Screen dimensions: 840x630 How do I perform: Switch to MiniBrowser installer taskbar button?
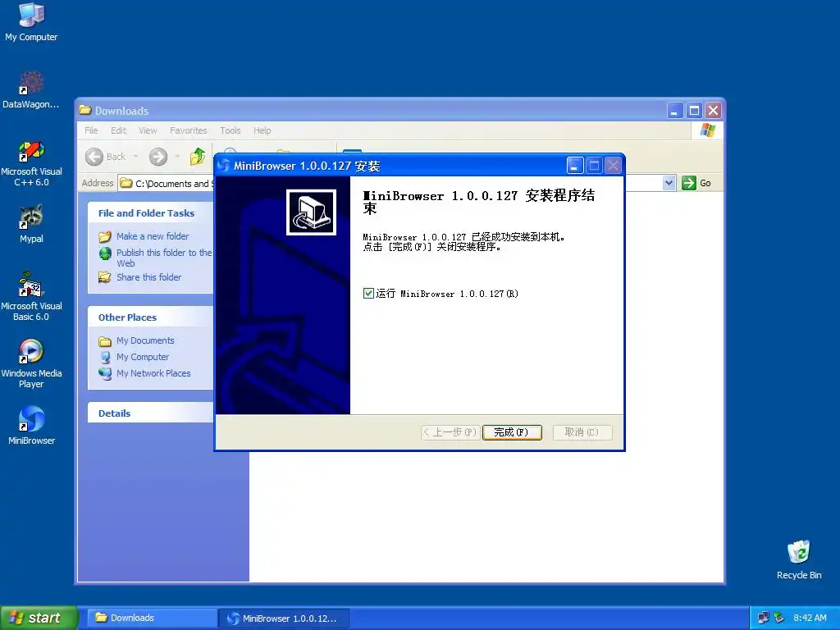(284, 619)
